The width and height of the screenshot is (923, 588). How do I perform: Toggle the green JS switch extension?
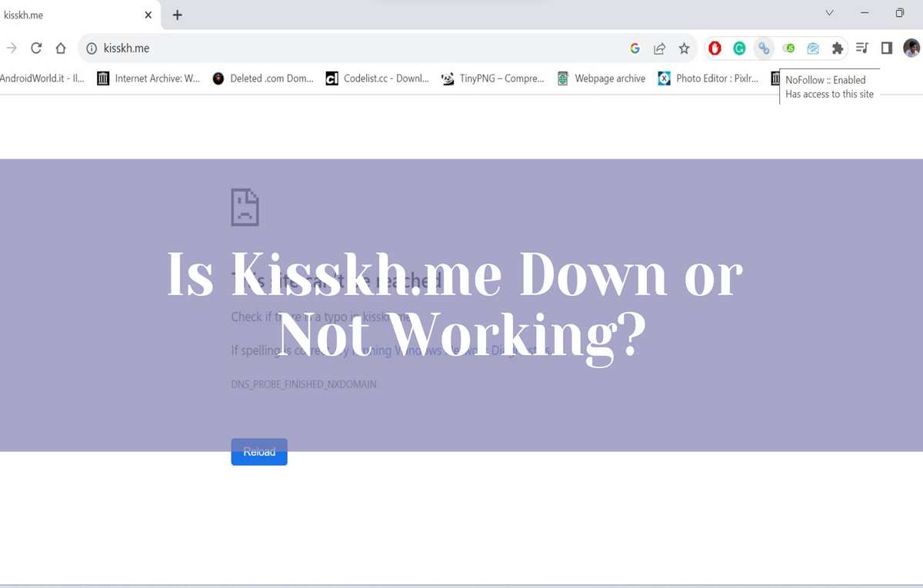[x=788, y=48]
